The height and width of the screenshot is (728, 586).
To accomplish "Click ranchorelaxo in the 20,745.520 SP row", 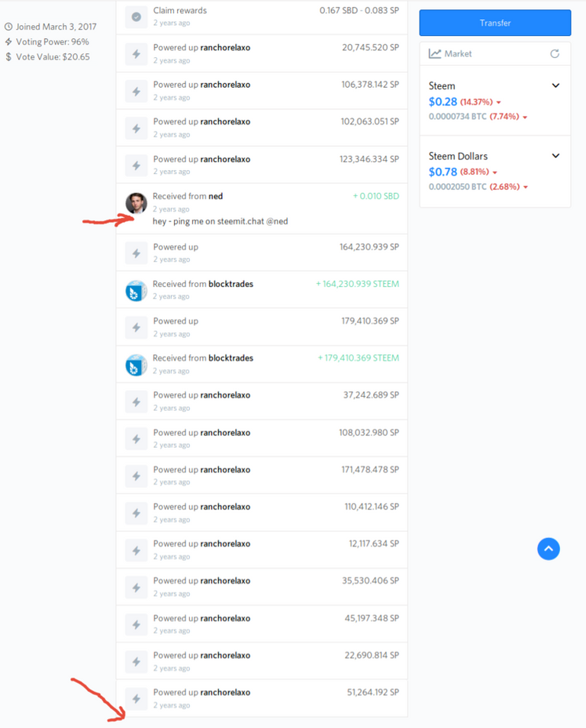I will point(225,47).
